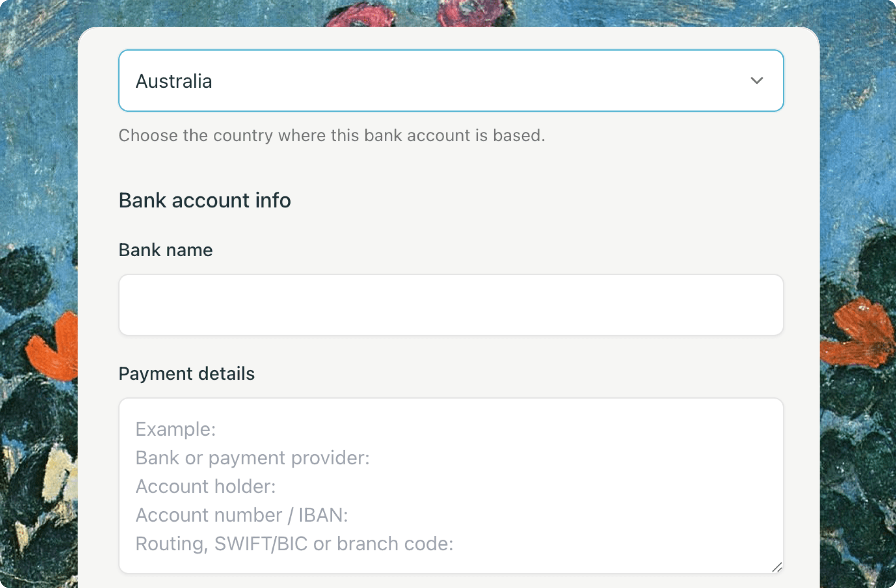Open the Australia country dropdown
Image resolution: width=896 pixels, height=588 pixels.
click(451, 80)
